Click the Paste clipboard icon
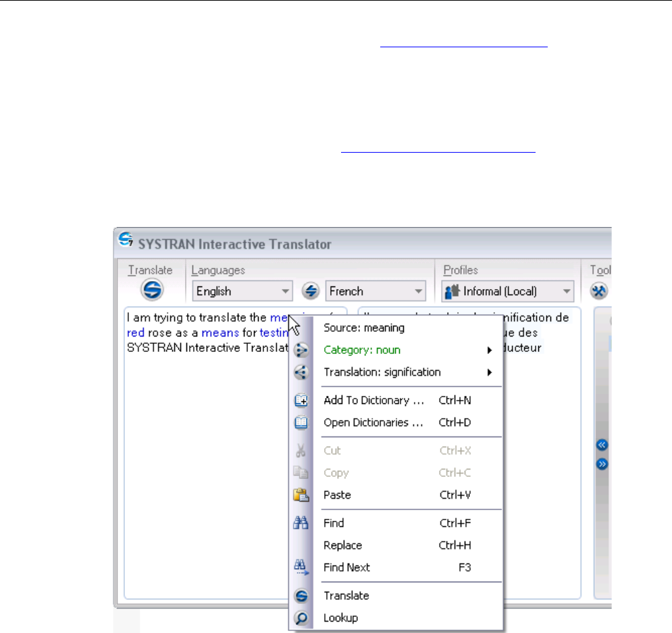 coord(301,495)
